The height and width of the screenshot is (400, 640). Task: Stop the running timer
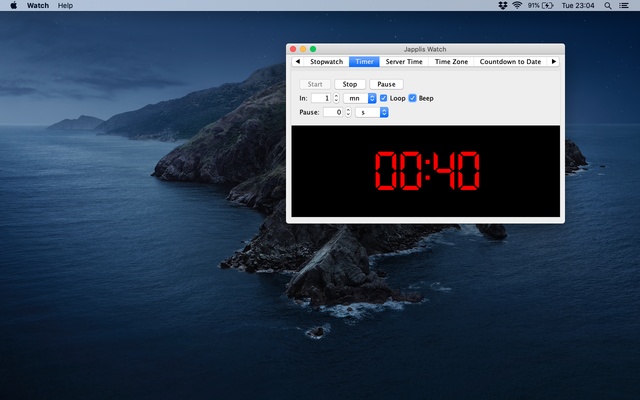click(350, 84)
